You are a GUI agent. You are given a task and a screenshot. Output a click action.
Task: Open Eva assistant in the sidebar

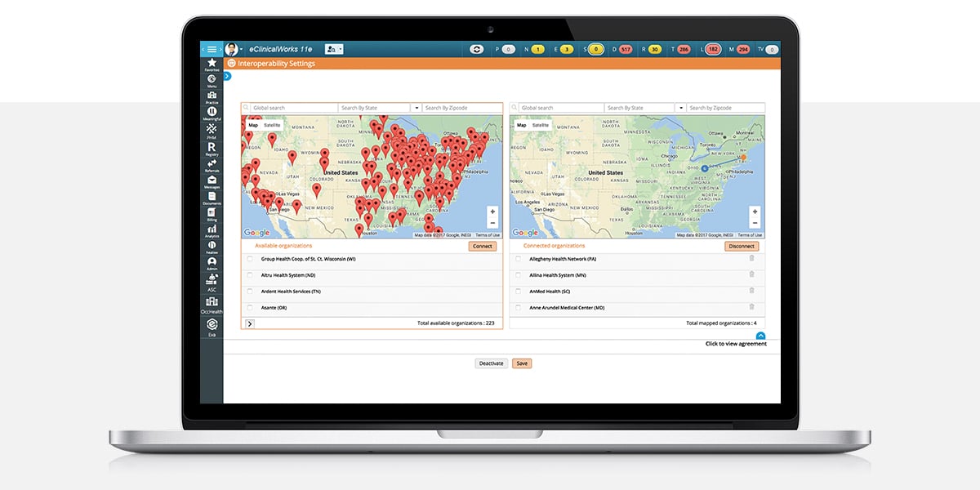point(212,327)
